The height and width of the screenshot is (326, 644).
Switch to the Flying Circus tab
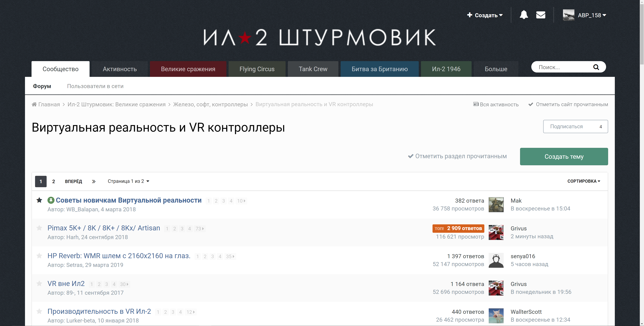tap(257, 69)
